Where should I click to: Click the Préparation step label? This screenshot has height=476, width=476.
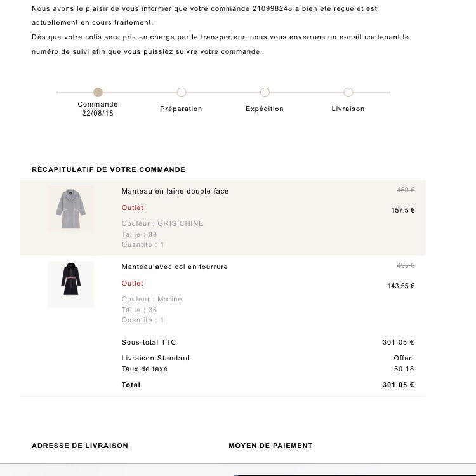pos(181,109)
